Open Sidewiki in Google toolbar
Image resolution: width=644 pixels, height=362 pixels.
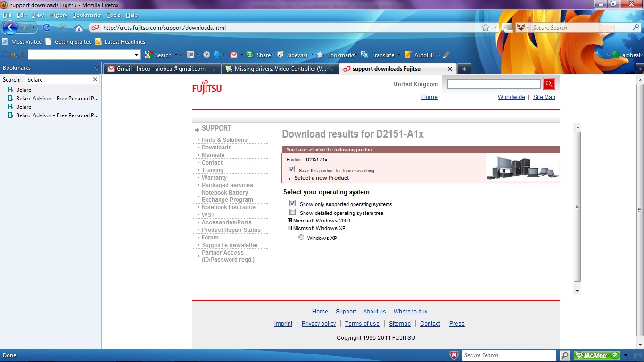[x=292, y=55]
